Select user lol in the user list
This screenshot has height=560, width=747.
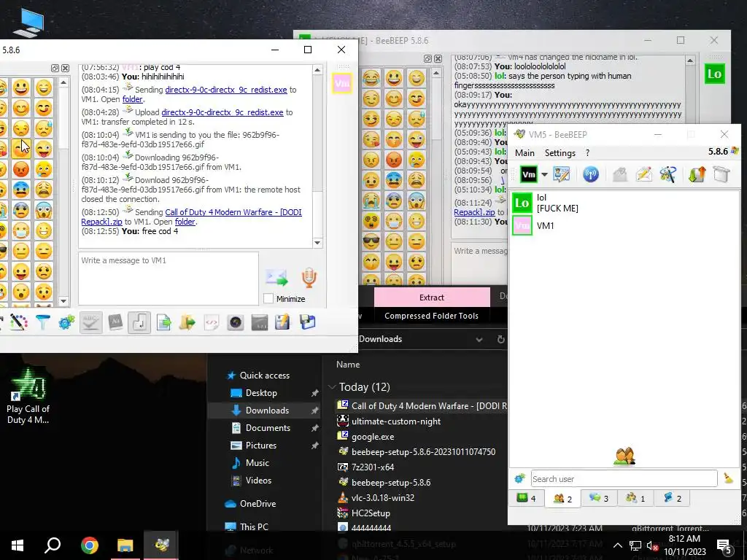coord(624,203)
